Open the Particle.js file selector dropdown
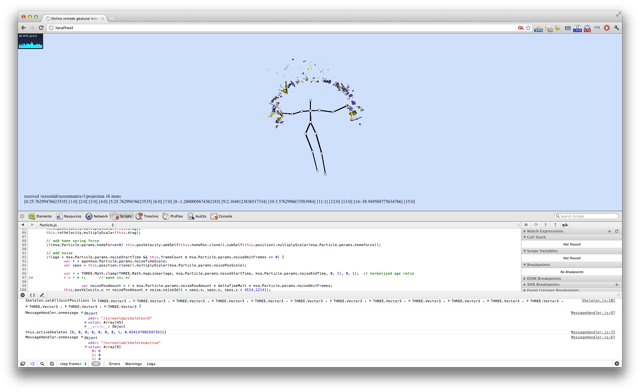Image resolution: width=640 pixels, height=392 pixels. click(x=77, y=225)
